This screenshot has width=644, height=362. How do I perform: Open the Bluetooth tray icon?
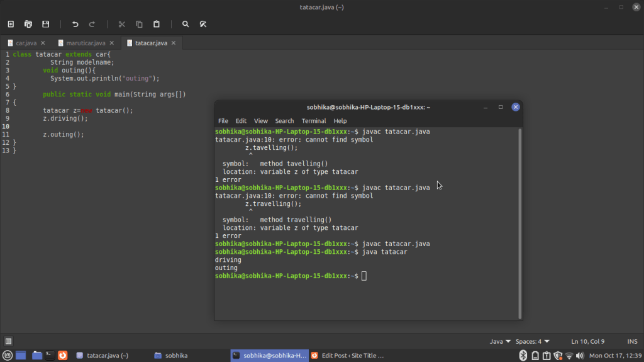[523, 356]
